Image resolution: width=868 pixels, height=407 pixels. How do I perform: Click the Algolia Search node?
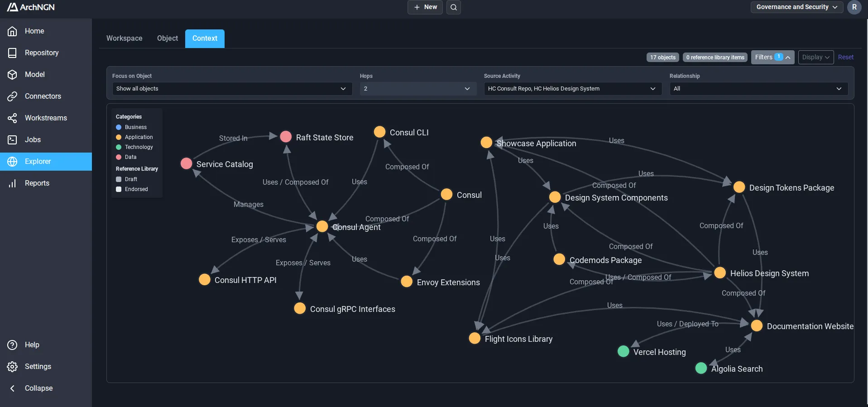[701, 368]
